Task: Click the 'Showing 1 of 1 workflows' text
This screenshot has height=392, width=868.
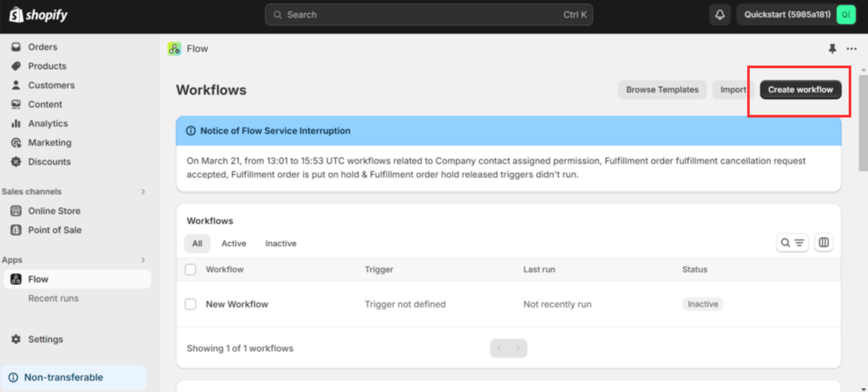Action: [240, 348]
